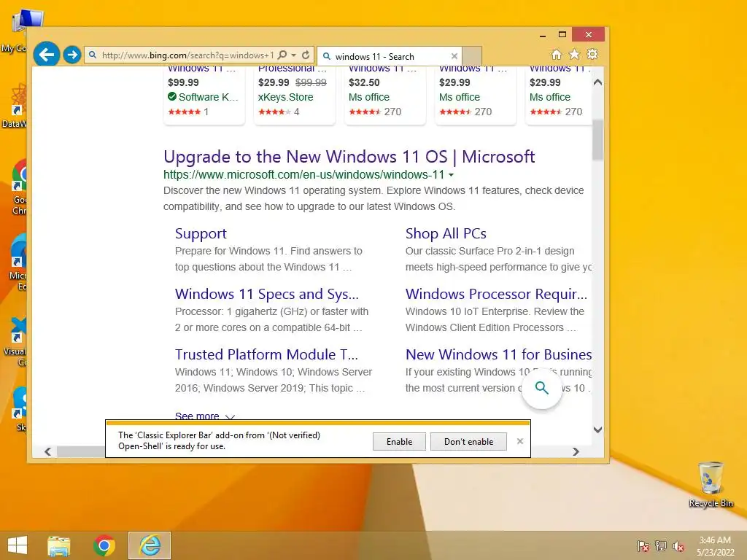747x560 pixels.
Task: Open the address bar autocomplete dropdown
Action: 294,55
